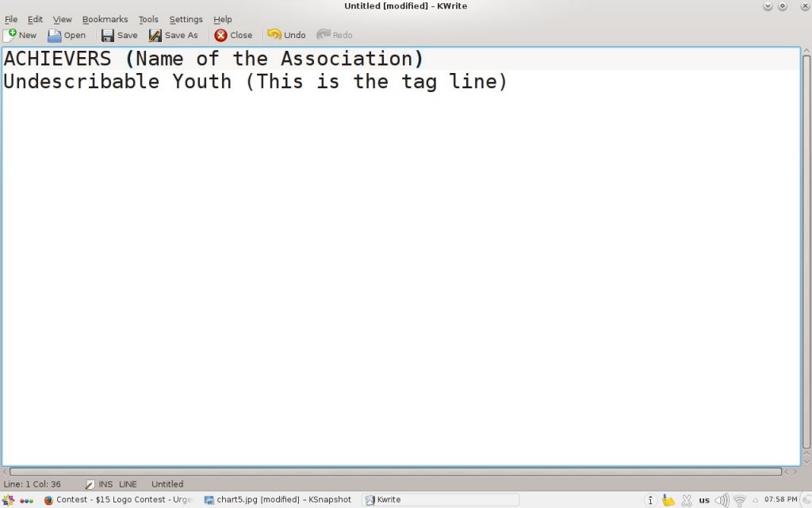
Task: Click the horizontal scrollbar of the editor
Action: pyautogui.click(x=395, y=471)
